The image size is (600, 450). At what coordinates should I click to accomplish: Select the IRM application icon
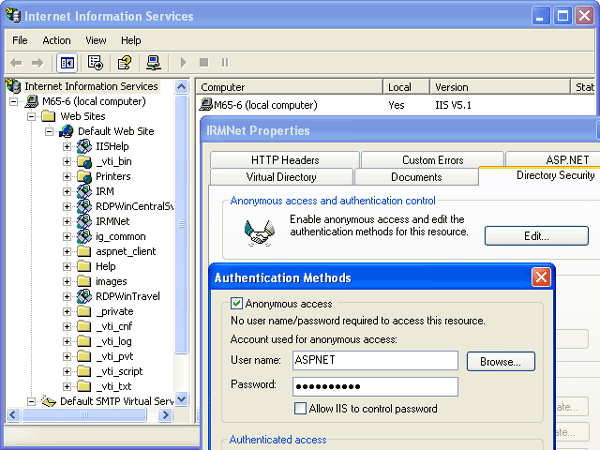click(x=84, y=191)
